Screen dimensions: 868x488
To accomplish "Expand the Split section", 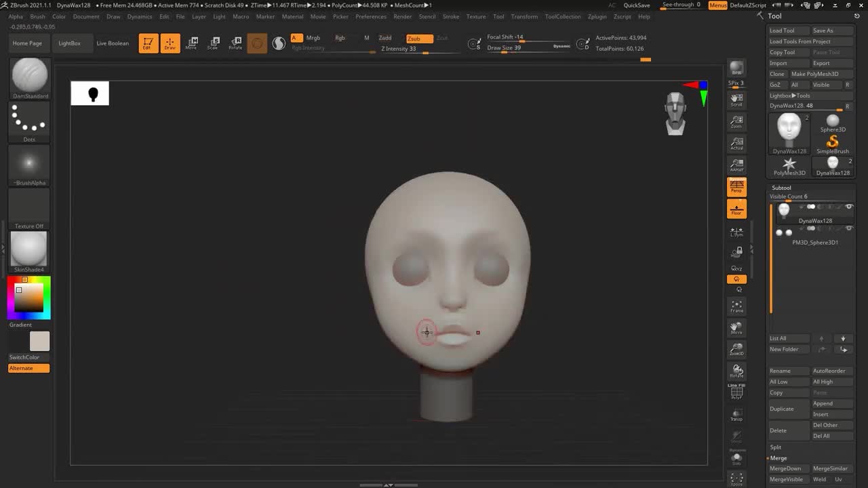I will [776, 447].
